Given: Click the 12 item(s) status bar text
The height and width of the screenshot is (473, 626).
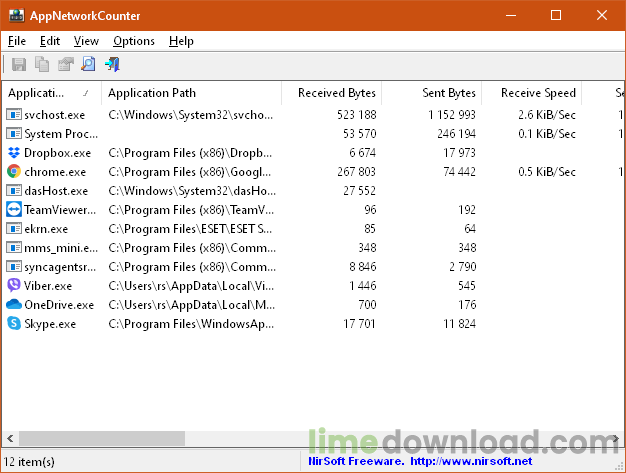Looking at the screenshot, I should pos(29,462).
